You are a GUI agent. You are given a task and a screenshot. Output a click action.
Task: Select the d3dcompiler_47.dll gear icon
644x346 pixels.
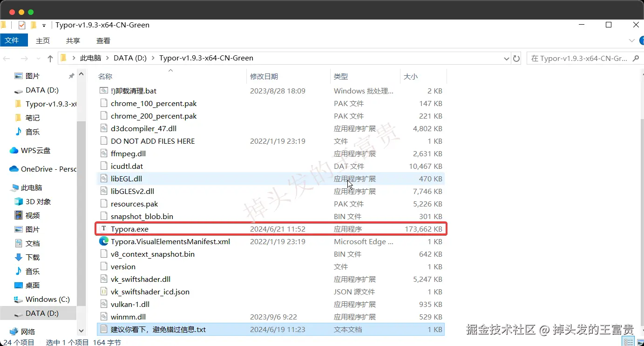coord(103,128)
